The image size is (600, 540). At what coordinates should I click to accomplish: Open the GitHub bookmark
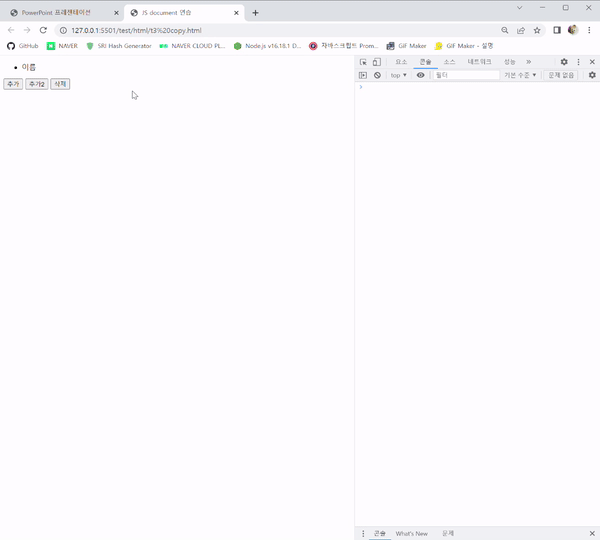pos(23,46)
